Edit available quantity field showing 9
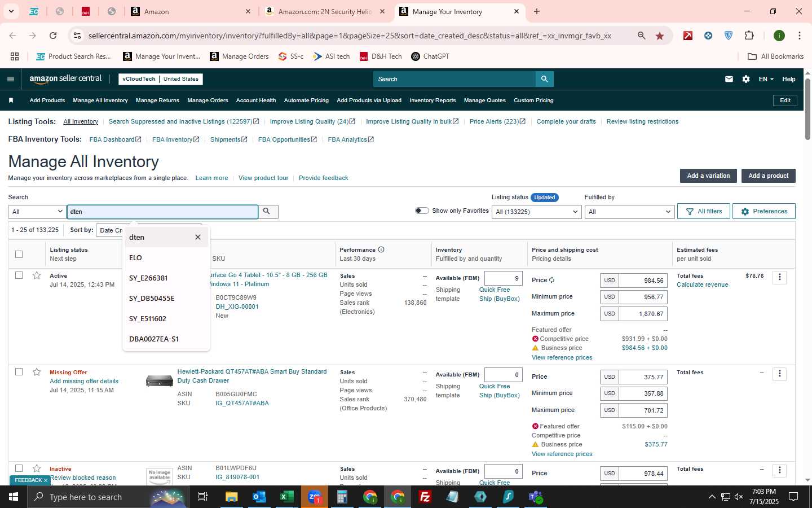 [x=503, y=278]
